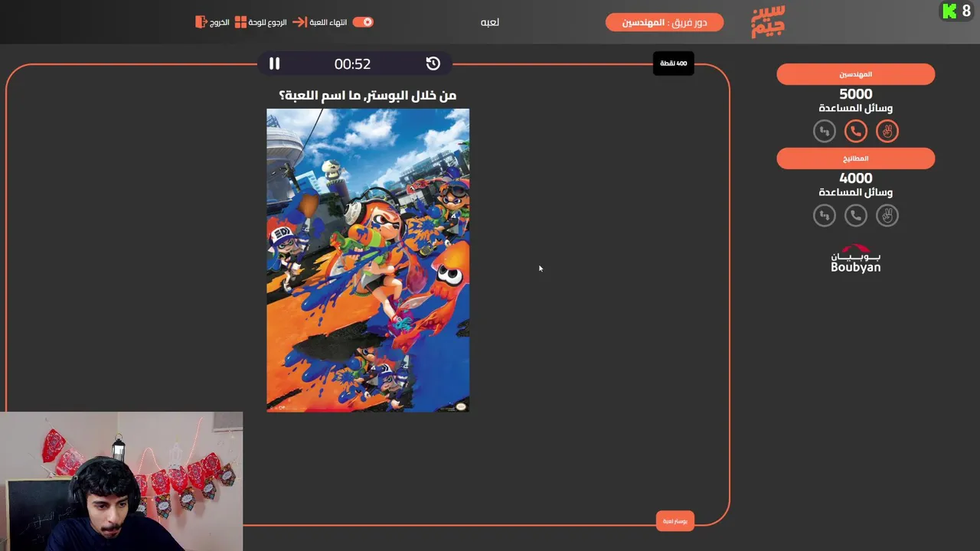Click the Boubyan sponsor logo
This screenshot has width=980, height=551.
(x=856, y=259)
